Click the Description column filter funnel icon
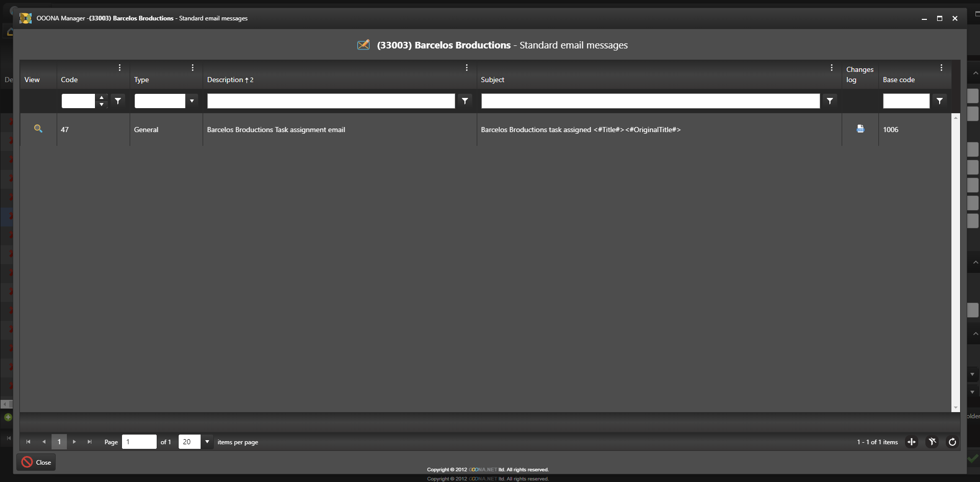Viewport: 980px width, 482px height. pyautogui.click(x=464, y=101)
